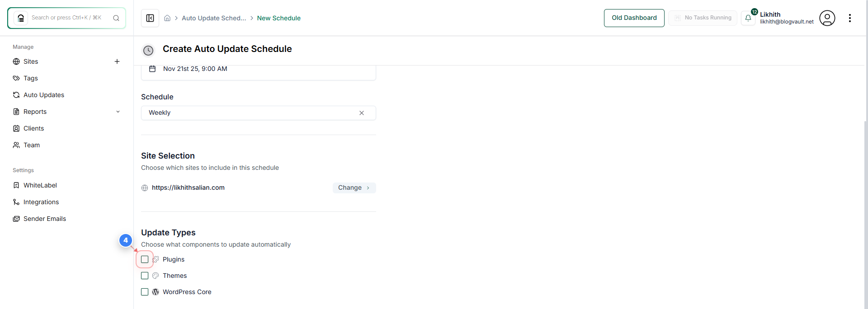Screen dimensions: 868x309
Task: Click inside the search input field
Action: tap(68, 18)
